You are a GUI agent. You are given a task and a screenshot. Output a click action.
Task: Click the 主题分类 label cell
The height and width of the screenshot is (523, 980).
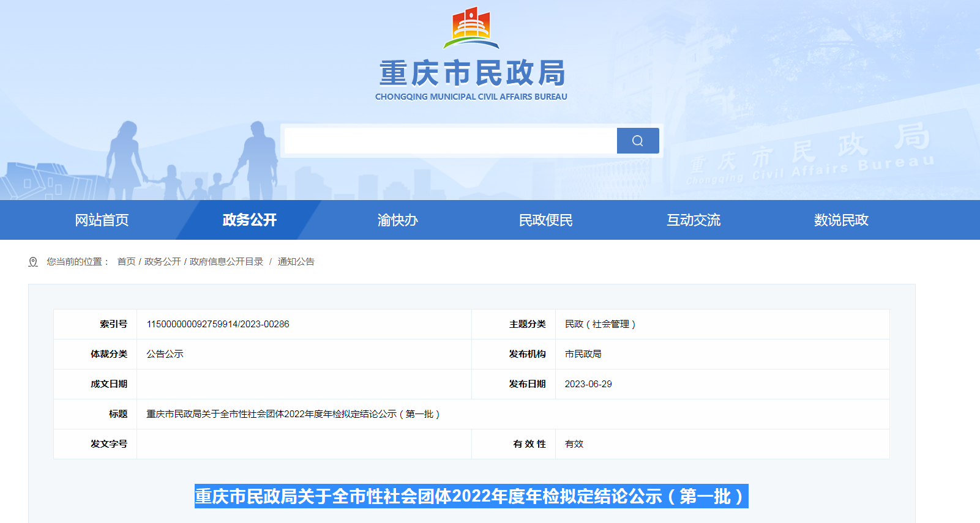[514, 324]
